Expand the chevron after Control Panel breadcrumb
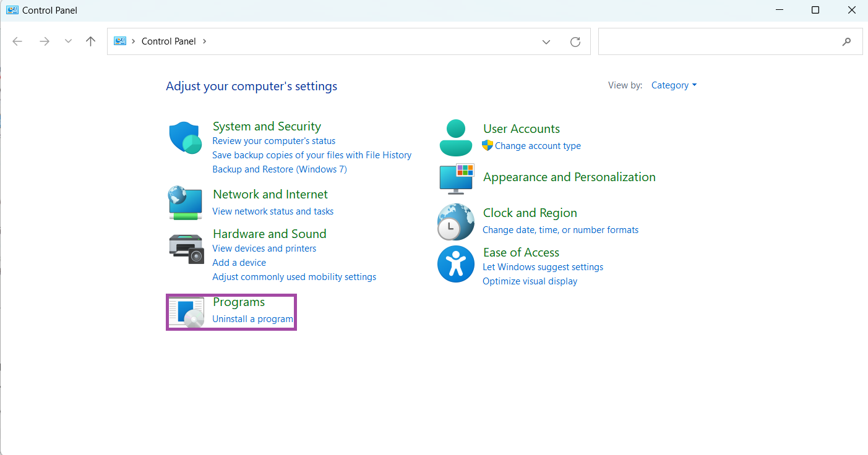 click(x=205, y=41)
